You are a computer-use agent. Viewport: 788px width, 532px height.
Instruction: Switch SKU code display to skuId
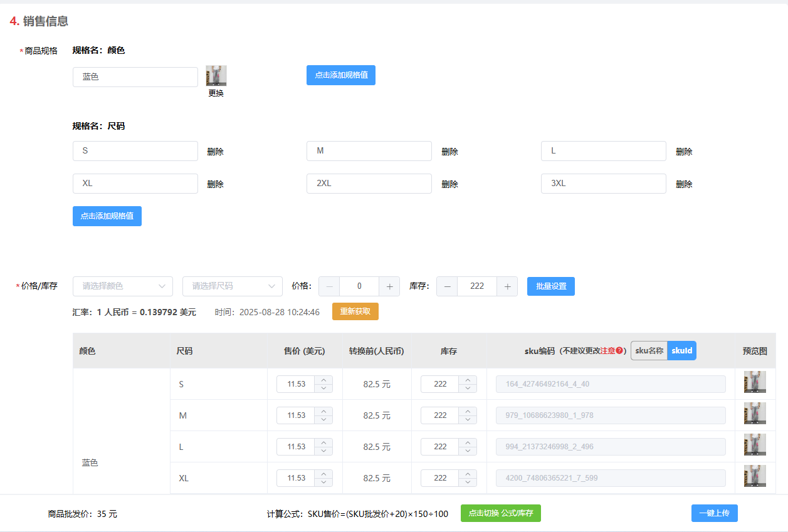pyautogui.click(x=682, y=351)
